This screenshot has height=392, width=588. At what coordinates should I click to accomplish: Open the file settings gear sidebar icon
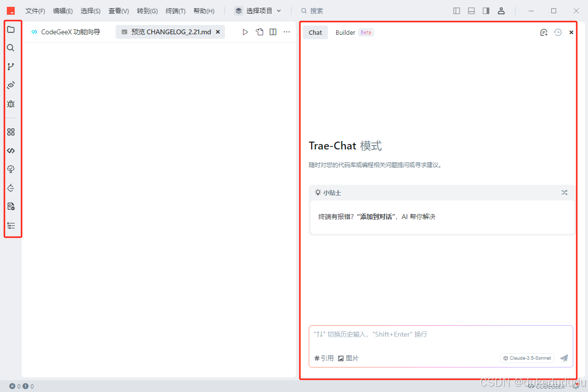[x=11, y=206]
